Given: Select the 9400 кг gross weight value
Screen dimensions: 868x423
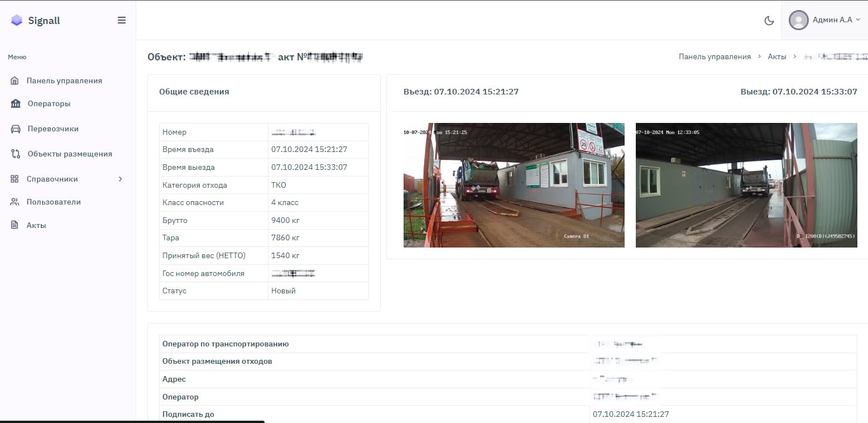Looking at the screenshot, I should (285, 221).
